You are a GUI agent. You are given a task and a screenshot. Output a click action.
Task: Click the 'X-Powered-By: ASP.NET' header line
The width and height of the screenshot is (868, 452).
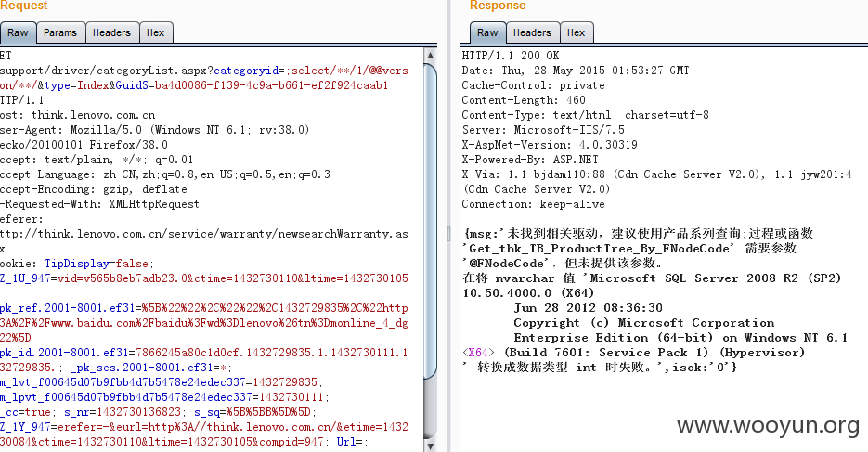[530, 160]
